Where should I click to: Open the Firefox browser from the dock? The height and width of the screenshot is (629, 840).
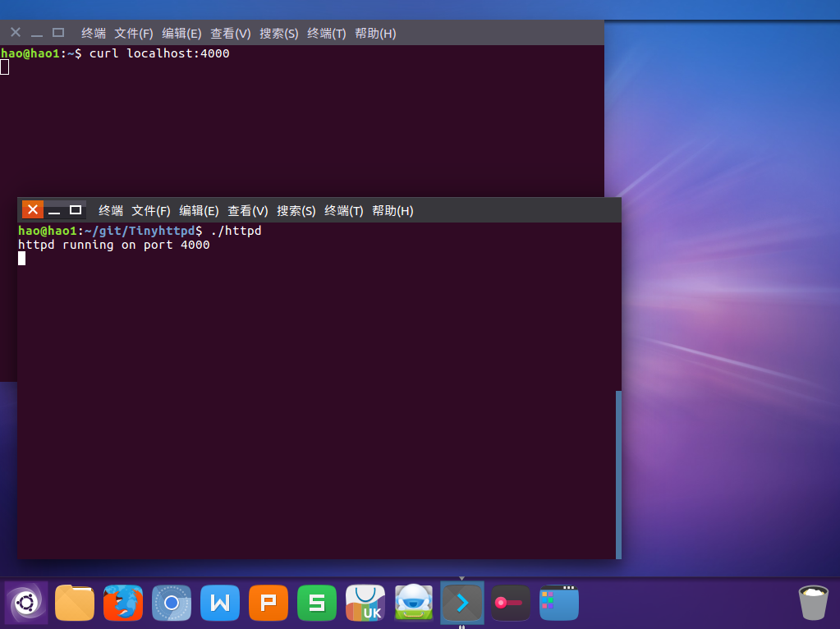123,602
